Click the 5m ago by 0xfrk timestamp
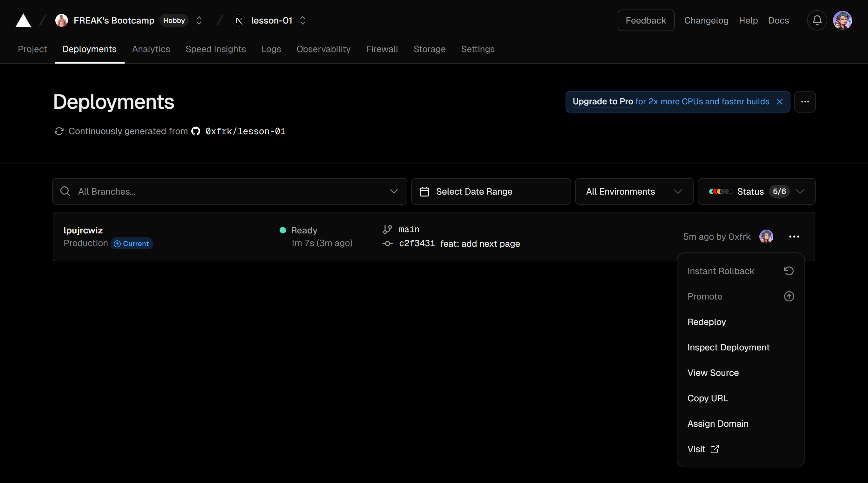This screenshot has width=868, height=483. click(x=717, y=237)
